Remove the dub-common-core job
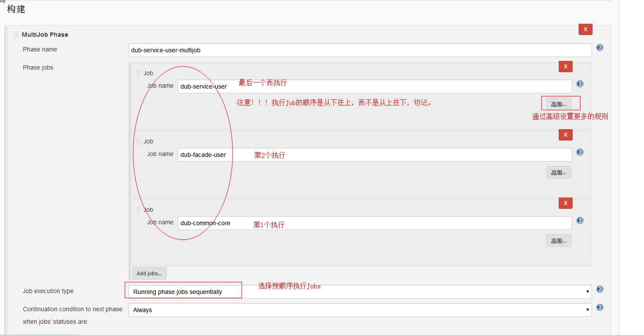The height and width of the screenshot is (335, 644). click(565, 203)
